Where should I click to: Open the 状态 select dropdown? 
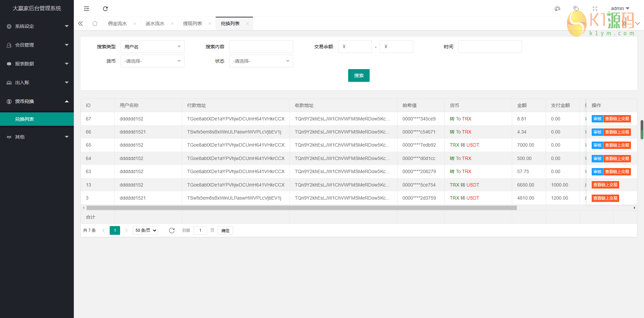(261, 61)
